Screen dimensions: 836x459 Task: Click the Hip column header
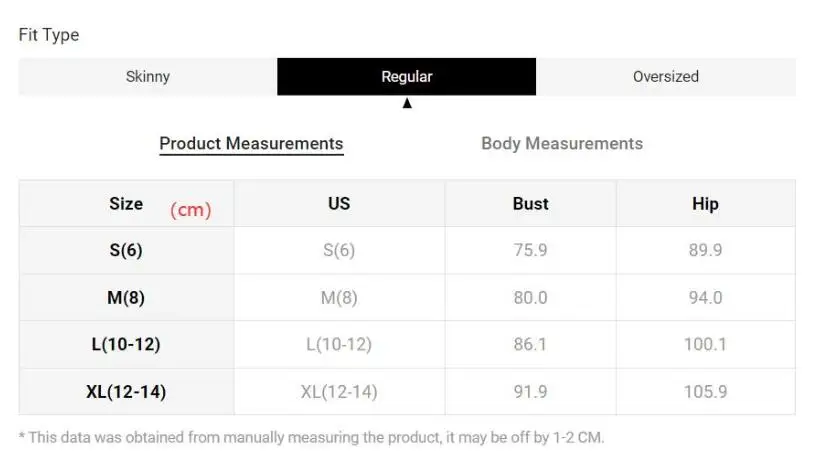[705, 204]
